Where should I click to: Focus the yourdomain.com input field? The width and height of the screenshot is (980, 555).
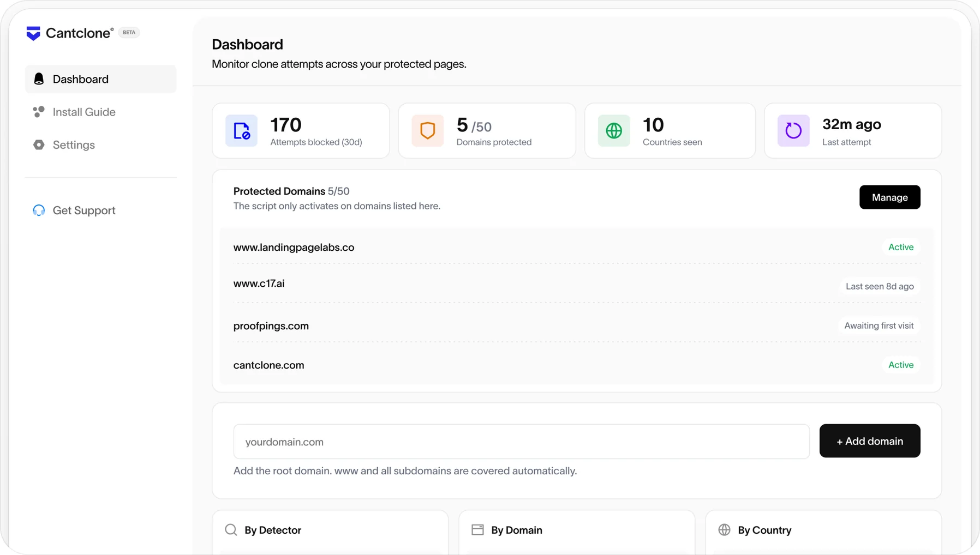[x=522, y=442]
